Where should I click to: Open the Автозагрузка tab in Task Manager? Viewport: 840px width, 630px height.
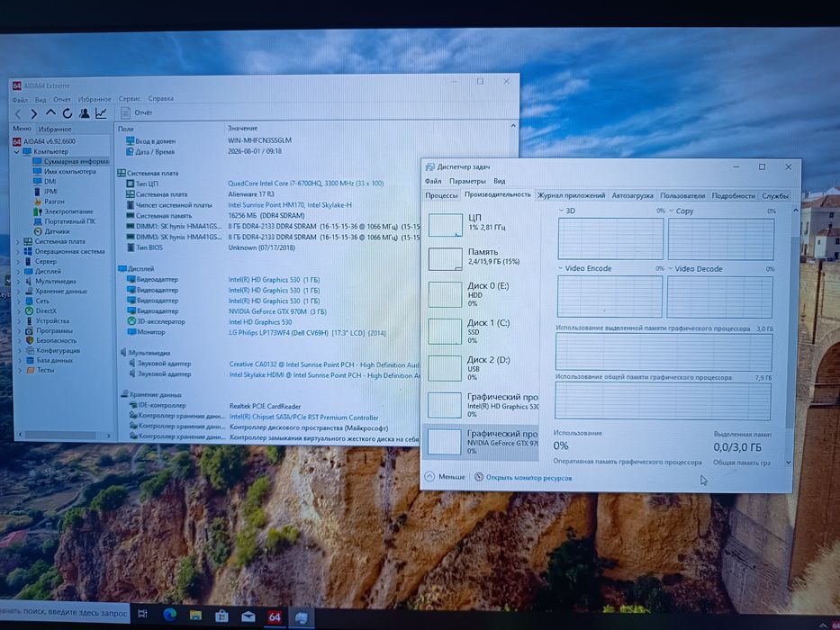tap(632, 195)
